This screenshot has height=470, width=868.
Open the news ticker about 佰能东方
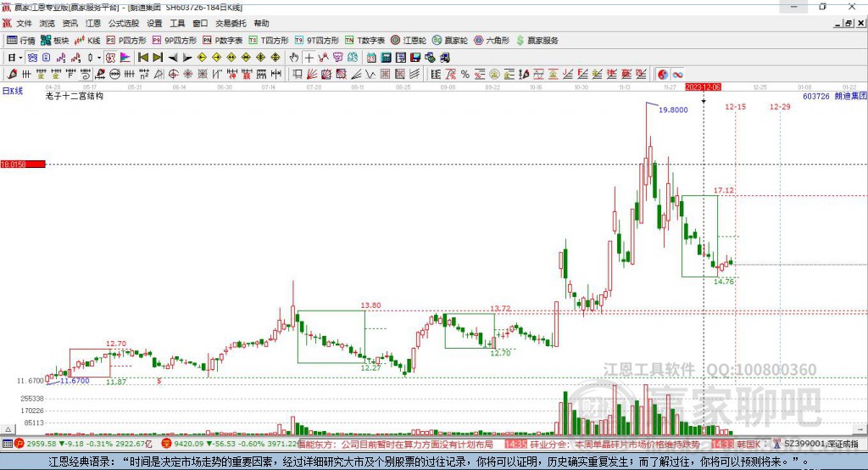(x=395, y=444)
